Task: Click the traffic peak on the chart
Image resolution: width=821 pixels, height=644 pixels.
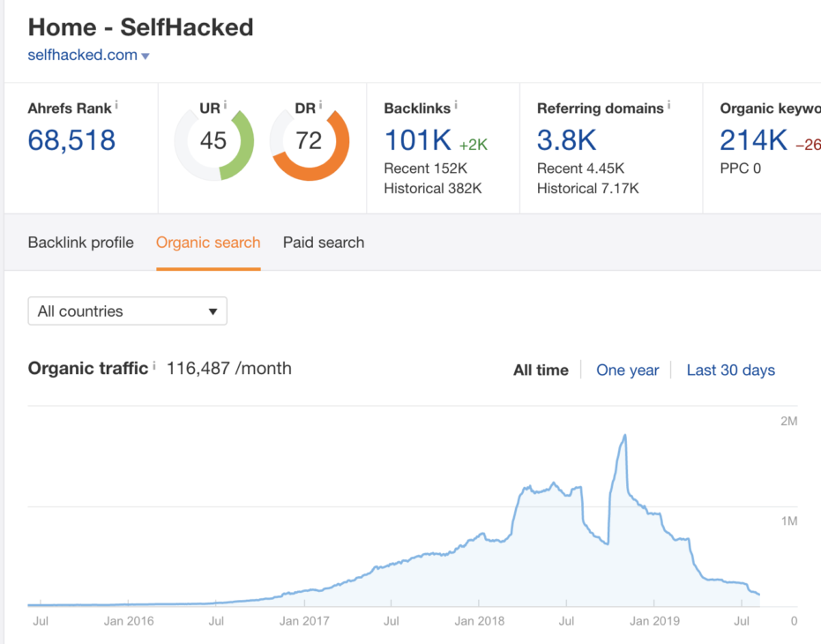Action: pyautogui.click(x=624, y=435)
